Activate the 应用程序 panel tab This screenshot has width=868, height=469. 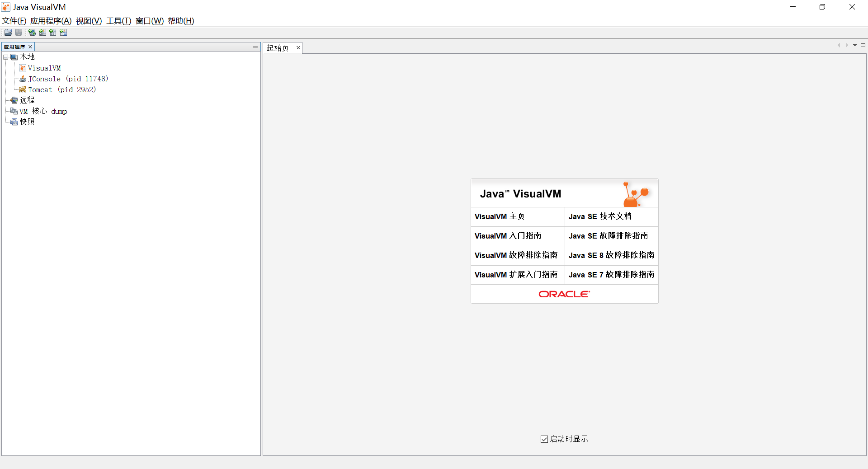14,47
